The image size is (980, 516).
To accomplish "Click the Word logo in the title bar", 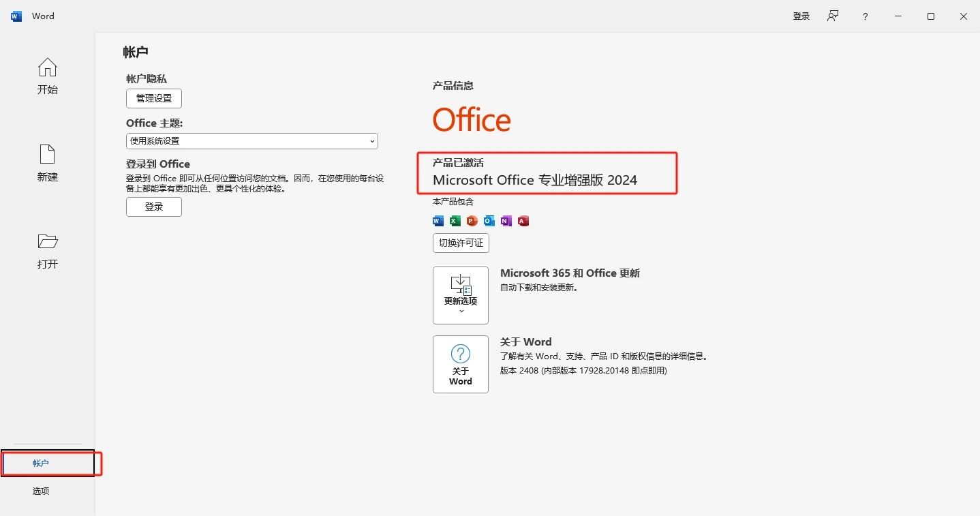I will 16,16.
